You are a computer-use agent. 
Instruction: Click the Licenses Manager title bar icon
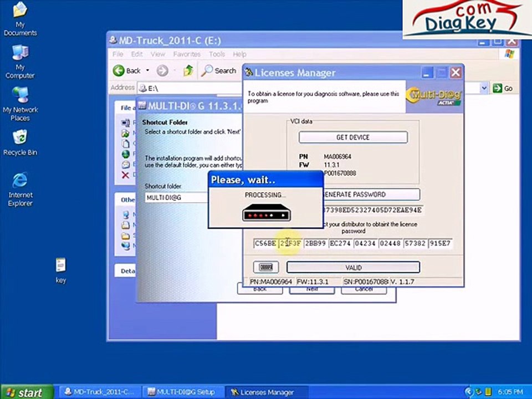(249, 72)
